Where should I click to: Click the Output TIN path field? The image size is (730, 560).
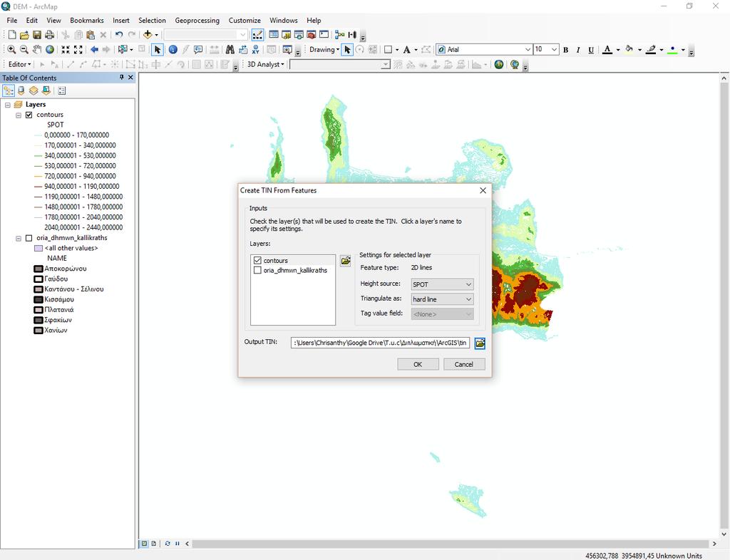[381, 343]
